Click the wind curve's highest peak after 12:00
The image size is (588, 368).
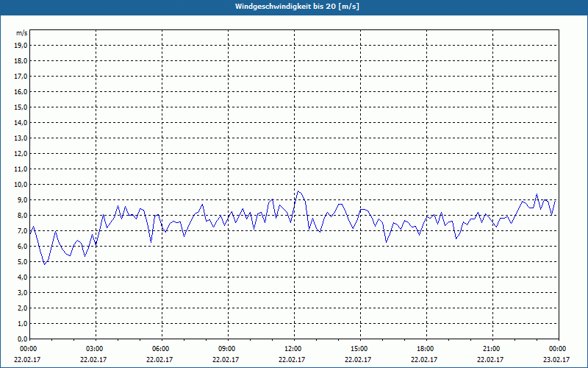[x=298, y=191]
